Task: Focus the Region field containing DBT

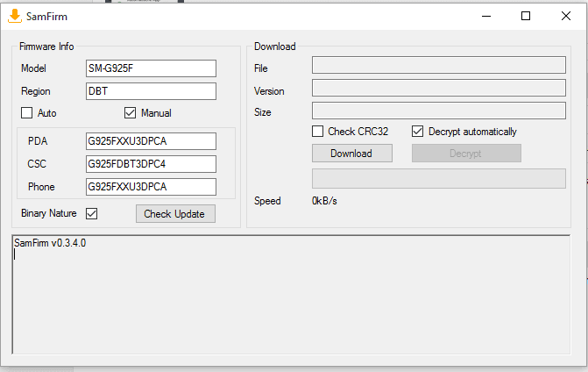Action: (151, 91)
